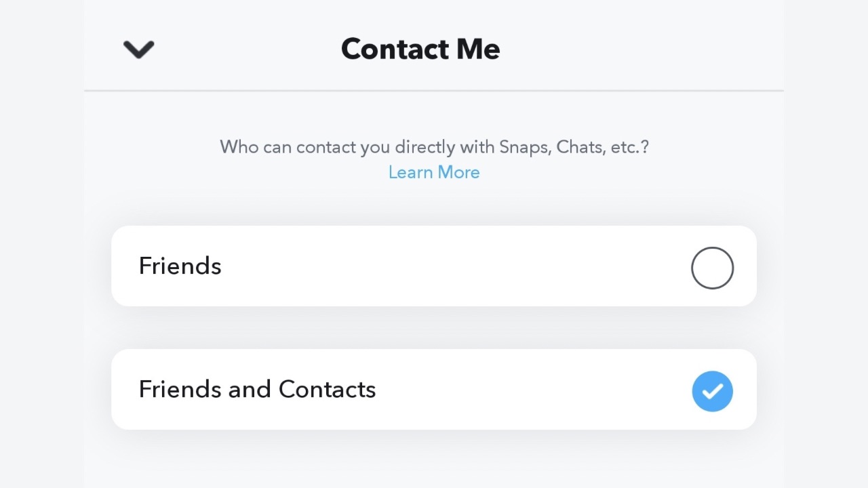Viewport: 868px width, 488px height.
Task: Collapse the Contact Me screen with the chevron
Action: pos(139,49)
